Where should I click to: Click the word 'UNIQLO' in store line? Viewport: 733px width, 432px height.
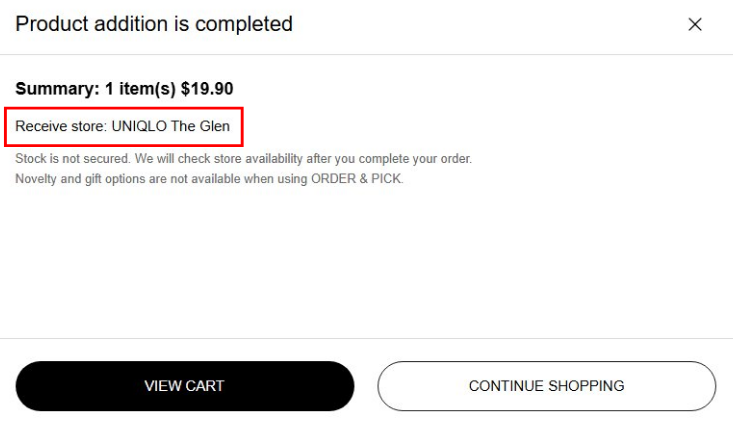click(139, 127)
